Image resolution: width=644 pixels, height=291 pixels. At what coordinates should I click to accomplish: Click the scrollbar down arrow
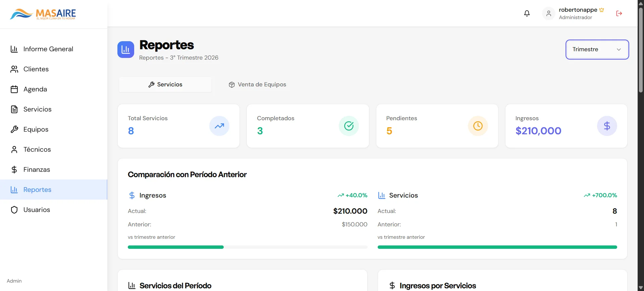(641, 288)
